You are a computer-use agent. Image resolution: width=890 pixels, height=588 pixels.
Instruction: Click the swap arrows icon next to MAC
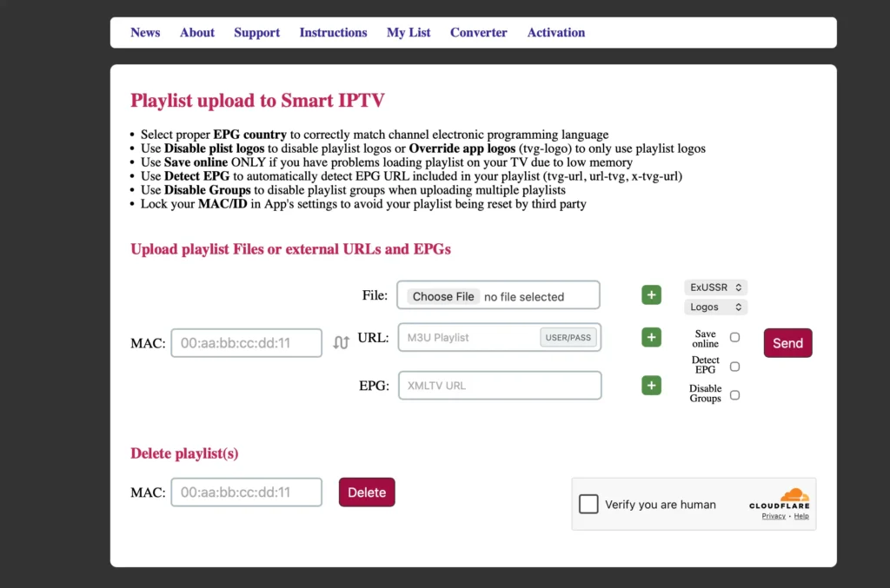341,342
